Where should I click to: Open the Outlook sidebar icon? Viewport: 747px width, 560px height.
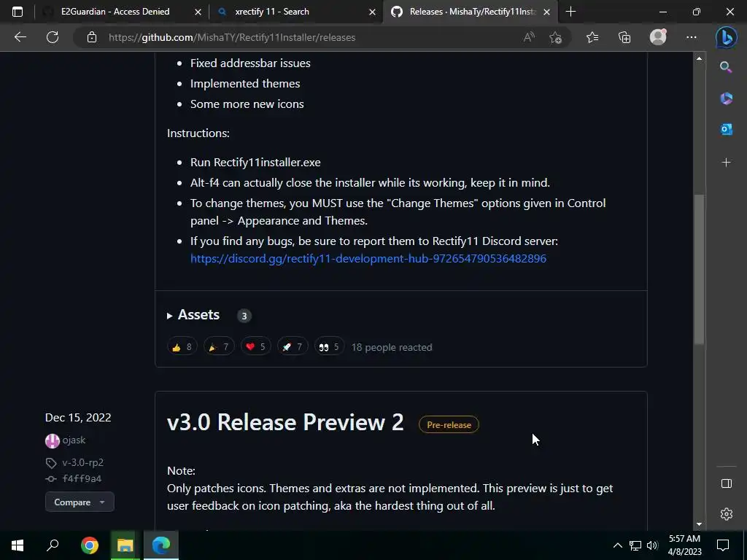726,129
